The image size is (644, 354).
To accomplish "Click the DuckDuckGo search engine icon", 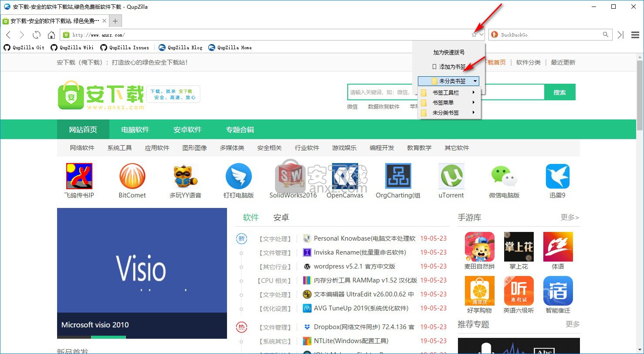I will (494, 35).
